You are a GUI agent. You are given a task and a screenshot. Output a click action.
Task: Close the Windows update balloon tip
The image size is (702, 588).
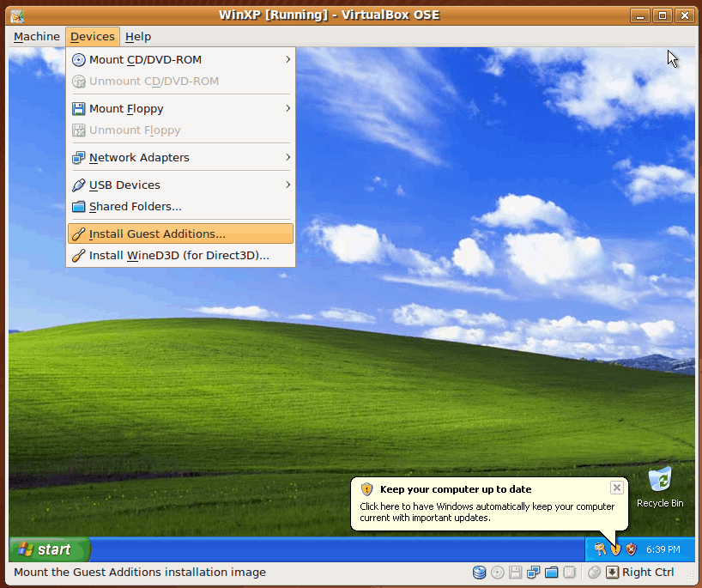click(617, 488)
